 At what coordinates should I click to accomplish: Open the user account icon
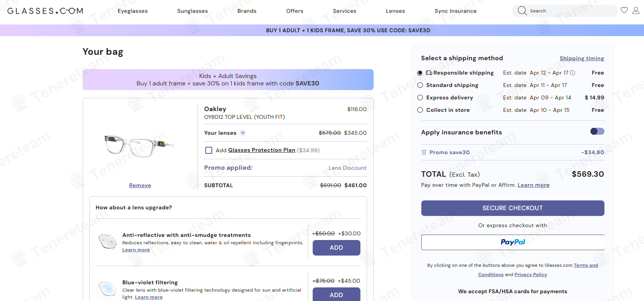coord(635,10)
